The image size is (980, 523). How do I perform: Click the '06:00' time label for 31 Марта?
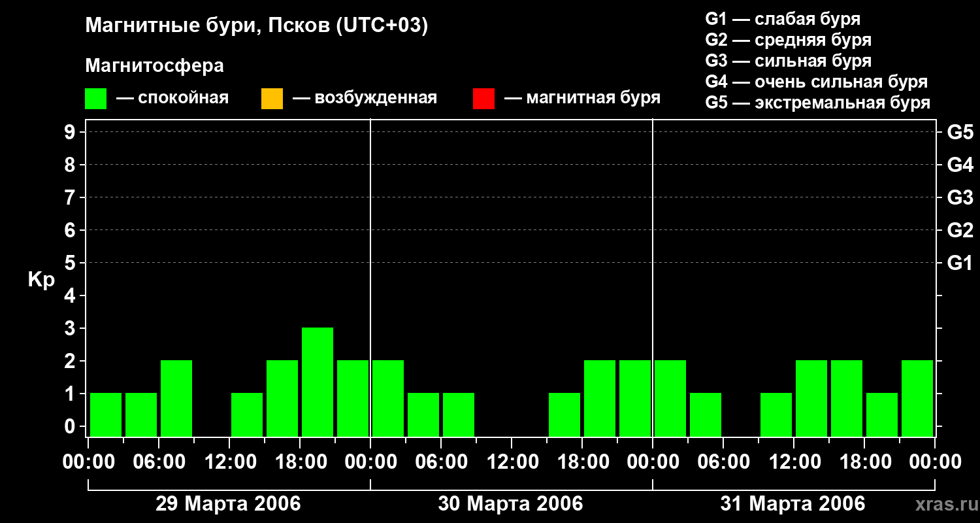(723, 462)
